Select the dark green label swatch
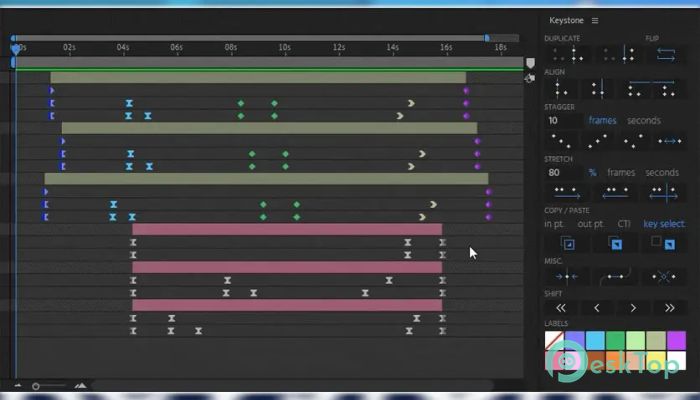Image resolution: width=700 pixels, height=400 pixels. pos(615,341)
